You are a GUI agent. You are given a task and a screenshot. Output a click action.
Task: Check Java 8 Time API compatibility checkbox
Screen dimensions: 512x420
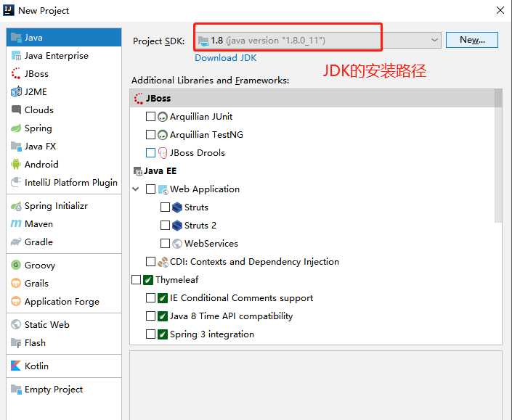(x=150, y=316)
